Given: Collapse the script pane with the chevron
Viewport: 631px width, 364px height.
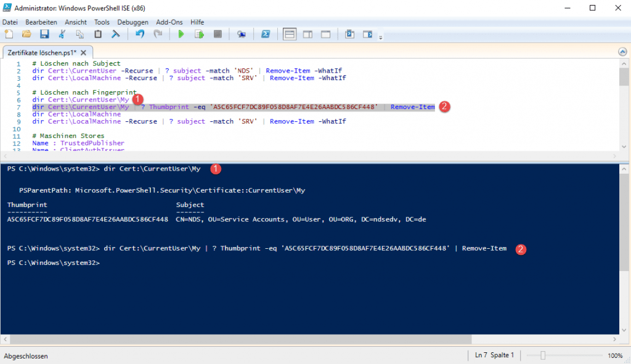Looking at the screenshot, I should tap(622, 52).
